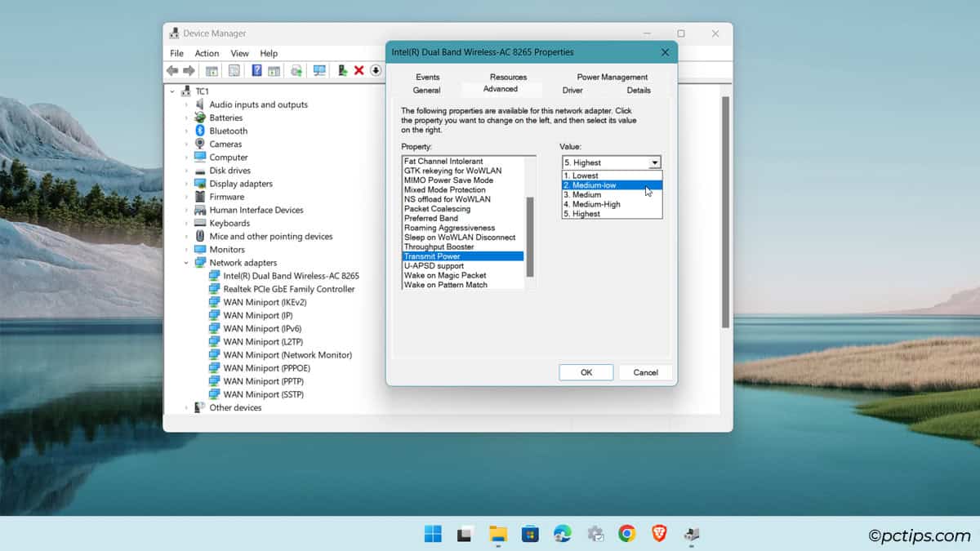The height and width of the screenshot is (551, 980).
Task: Select Roaming Aggressiveness in the Property list
Action: [449, 228]
